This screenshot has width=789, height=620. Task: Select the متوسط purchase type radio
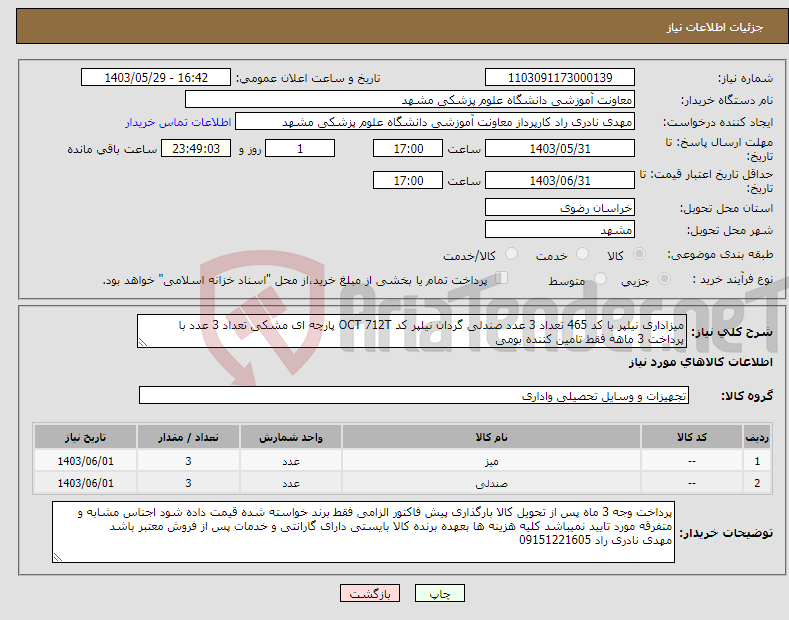tap(600, 279)
